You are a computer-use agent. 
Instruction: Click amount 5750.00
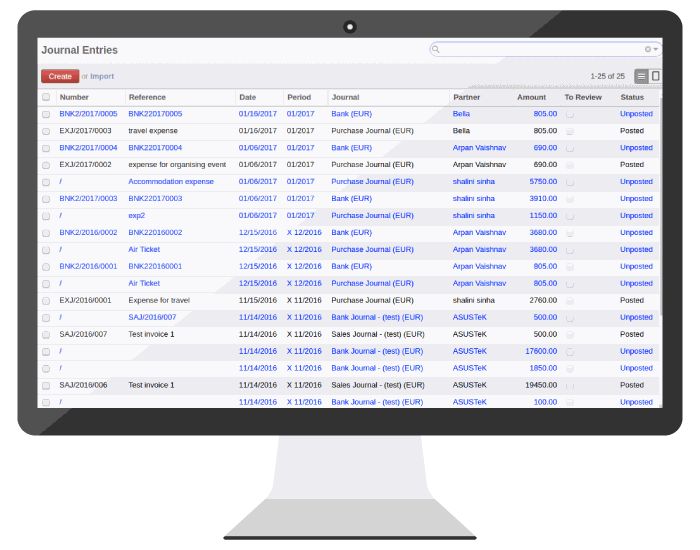pos(543,182)
